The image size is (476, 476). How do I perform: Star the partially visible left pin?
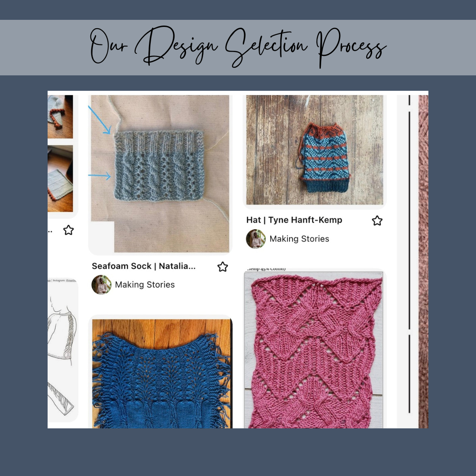[x=69, y=230]
